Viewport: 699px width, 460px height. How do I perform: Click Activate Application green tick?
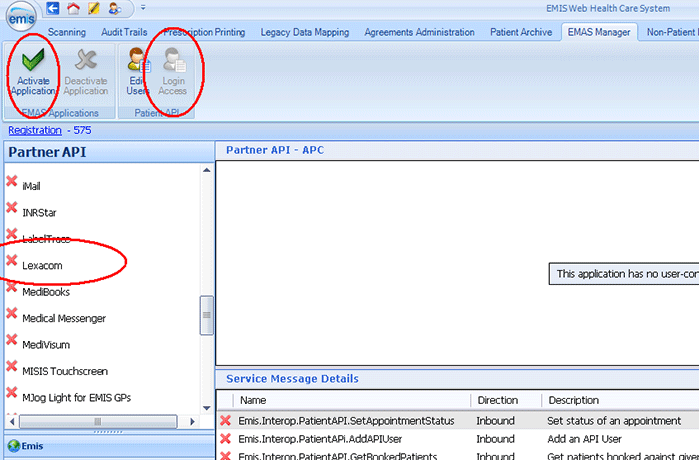[x=33, y=71]
